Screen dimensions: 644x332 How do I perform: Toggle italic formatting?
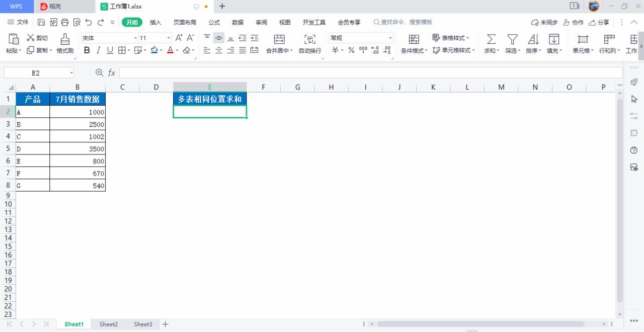pos(98,50)
